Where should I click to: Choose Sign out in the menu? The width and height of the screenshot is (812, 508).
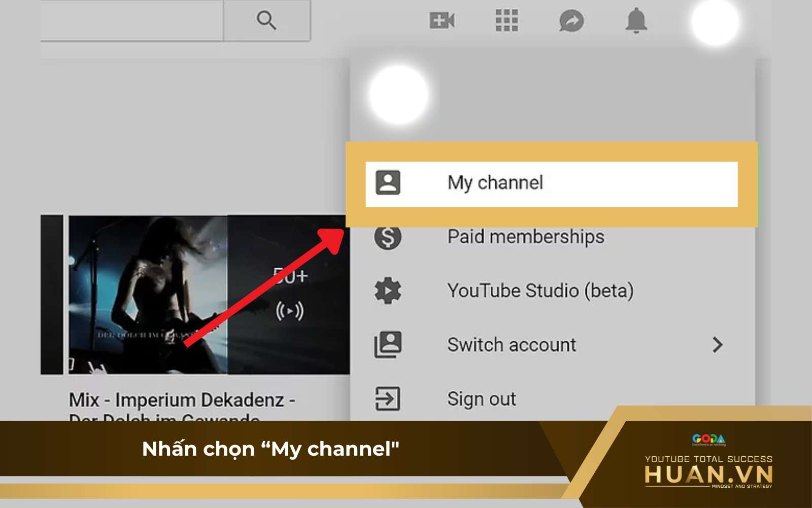(x=552, y=399)
